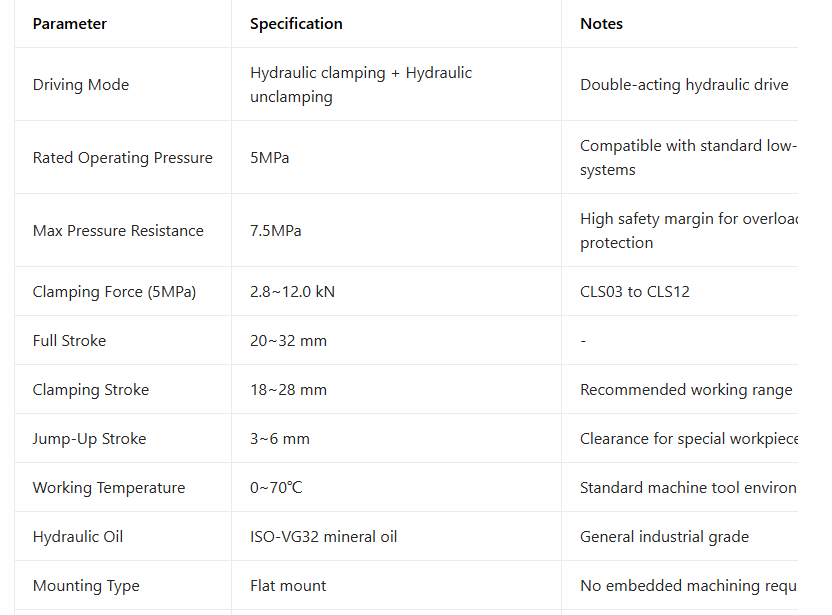Click the Notes column header
The image size is (832, 615).
pyautogui.click(x=601, y=24)
